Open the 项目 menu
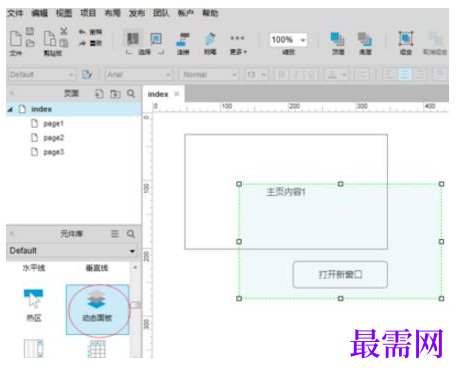This screenshot has width=462, height=375. click(88, 13)
